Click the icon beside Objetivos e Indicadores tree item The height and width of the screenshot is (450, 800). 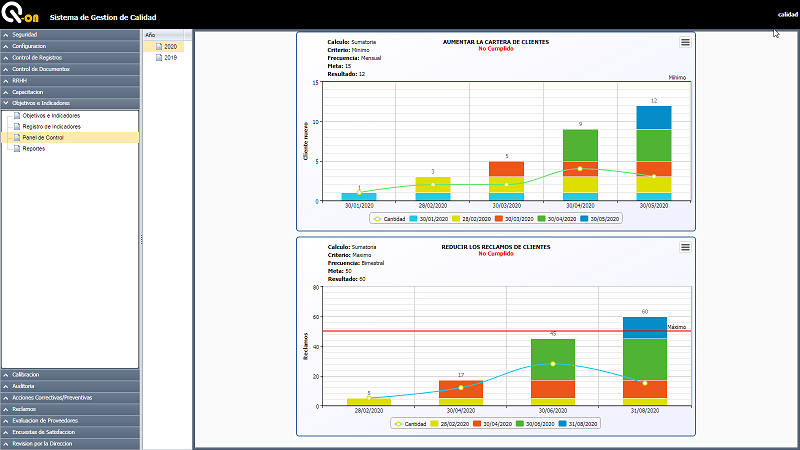point(15,115)
